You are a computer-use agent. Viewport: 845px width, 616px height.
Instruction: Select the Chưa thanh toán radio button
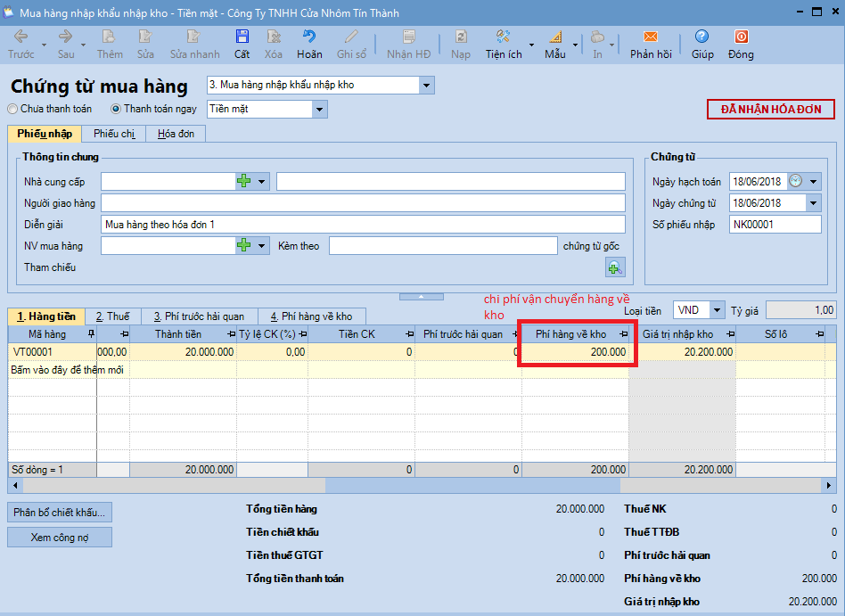(x=12, y=109)
